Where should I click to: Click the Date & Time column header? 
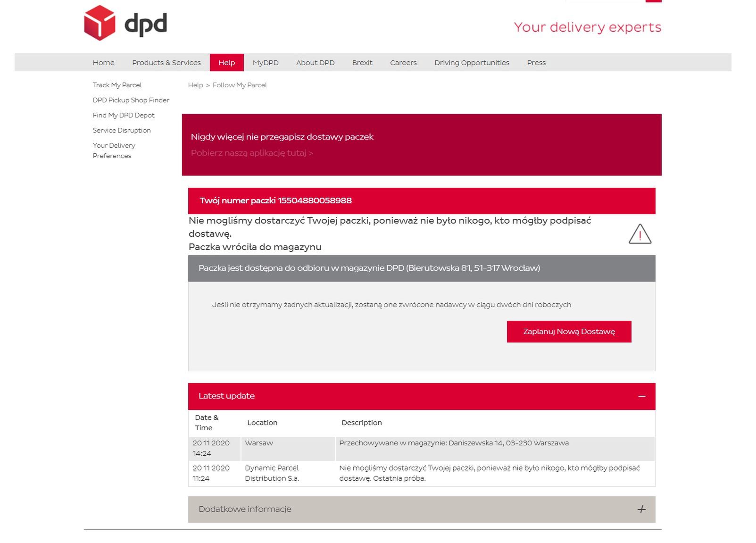pyautogui.click(x=207, y=423)
